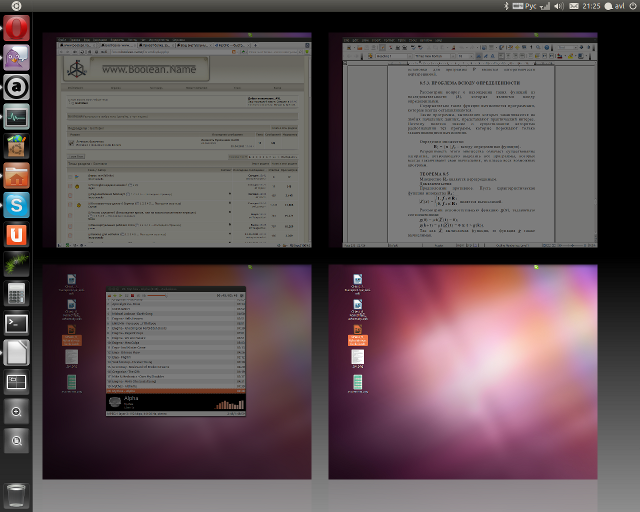The image size is (640, 512).
Task: Launch Opera browser from the launcher
Action: (17, 28)
